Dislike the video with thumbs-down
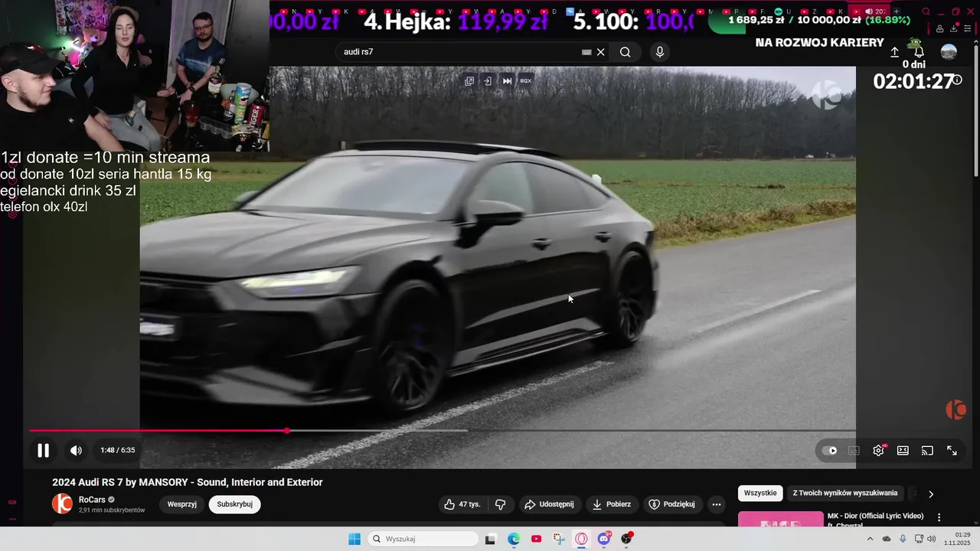This screenshot has width=980, height=551. pos(500,504)
